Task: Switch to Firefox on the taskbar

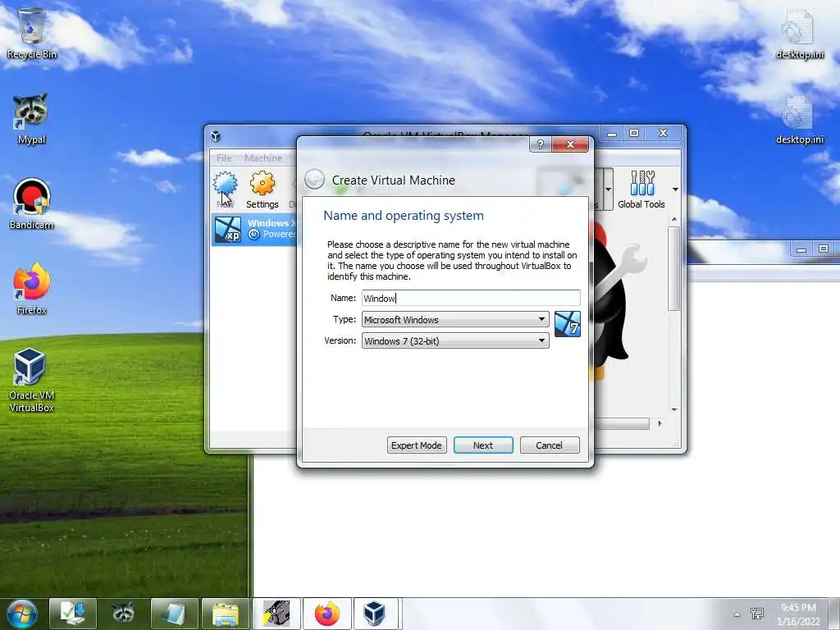Action: [327, 614]
